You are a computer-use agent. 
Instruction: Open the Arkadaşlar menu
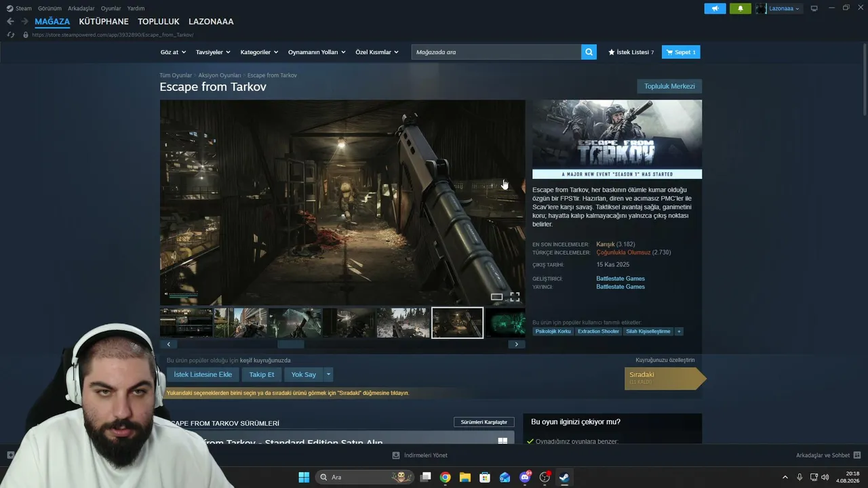click(x=81, y=8)
